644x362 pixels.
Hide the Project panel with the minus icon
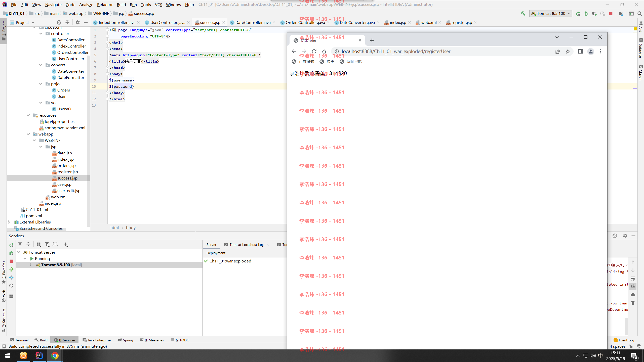(x=86, y=22)
